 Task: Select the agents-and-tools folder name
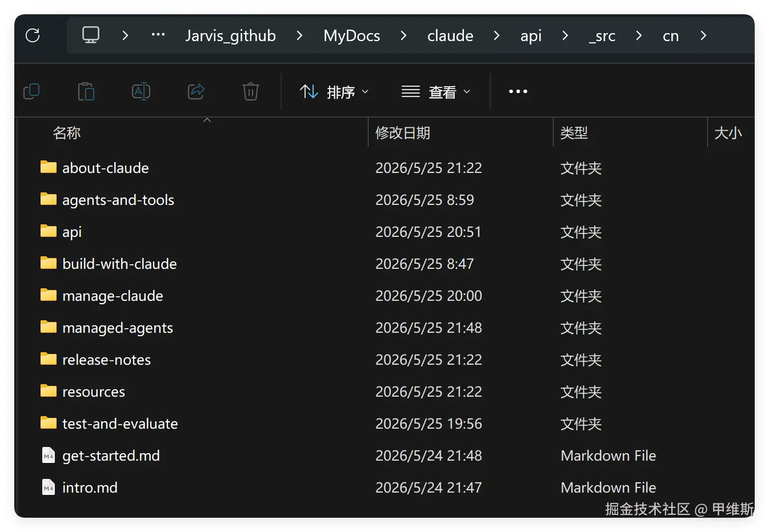[x=118, y=200]
